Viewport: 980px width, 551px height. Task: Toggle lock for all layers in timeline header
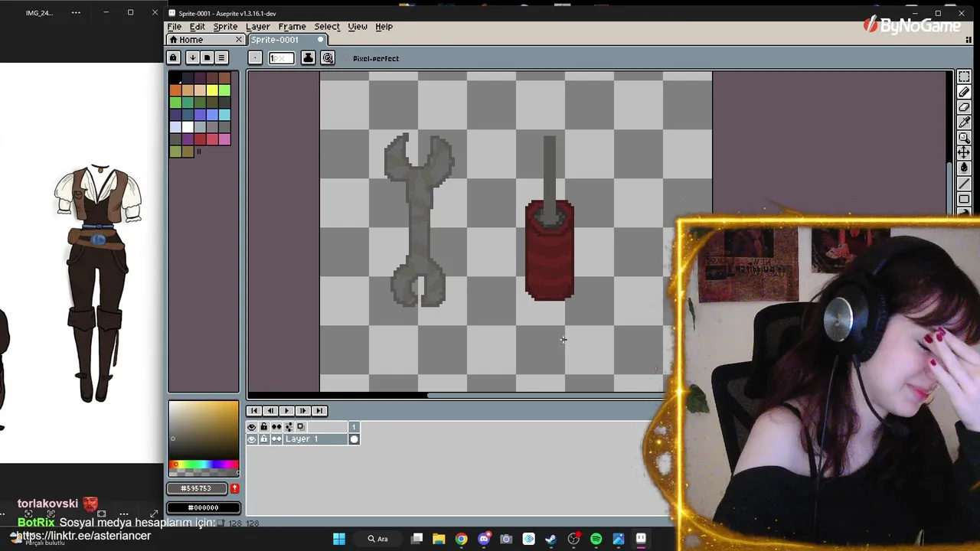[x=264, y=427]
